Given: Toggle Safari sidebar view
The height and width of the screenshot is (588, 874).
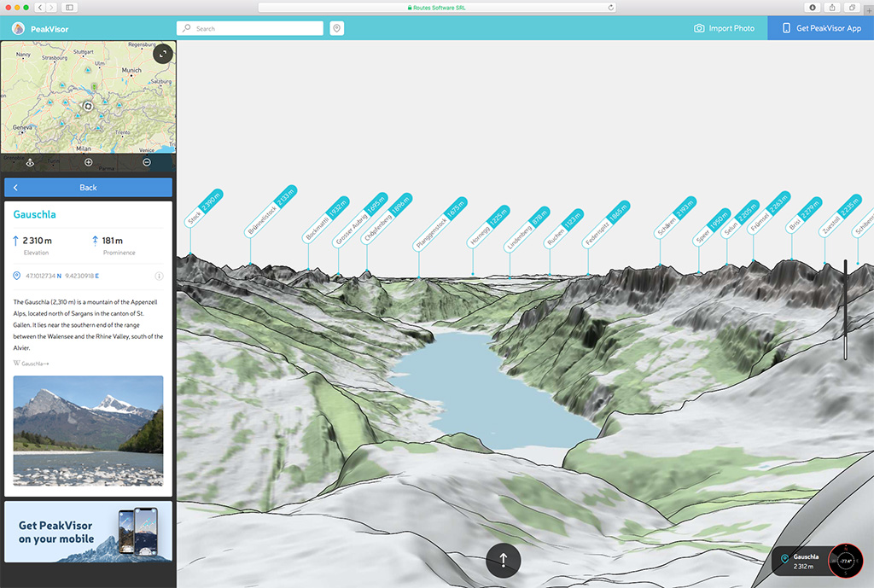Looking at the screenshot, I should coord(69,7).
